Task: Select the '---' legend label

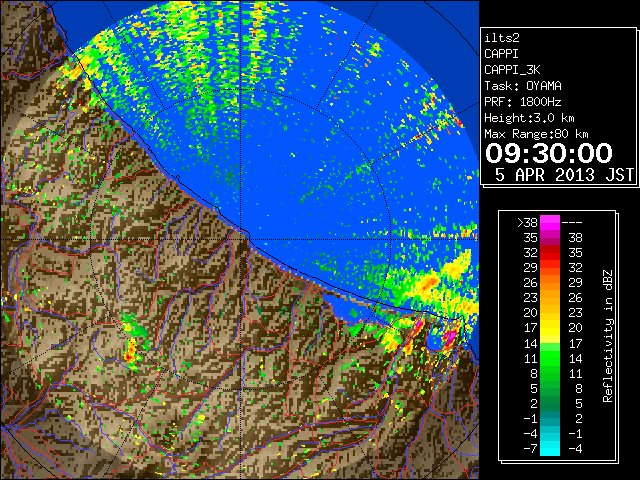Action: click(572, 223)
